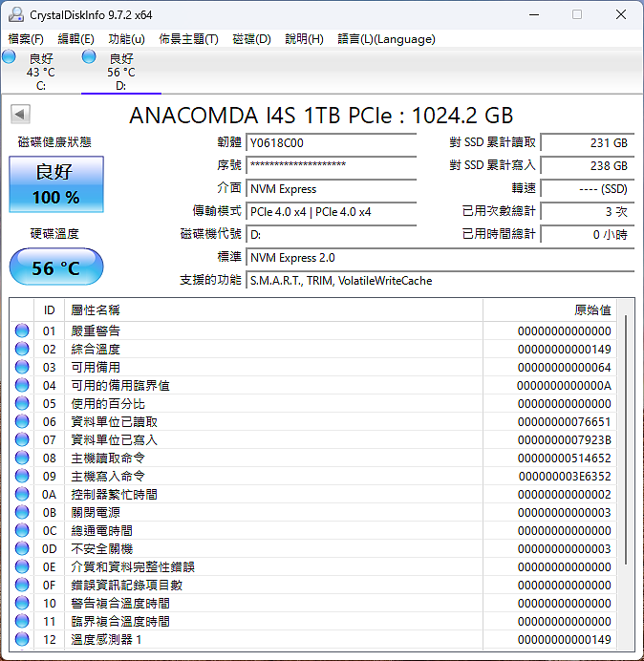This screenshot has height=661, width=644.
Task: Click raw value 0000000514652
Action: 565,458
